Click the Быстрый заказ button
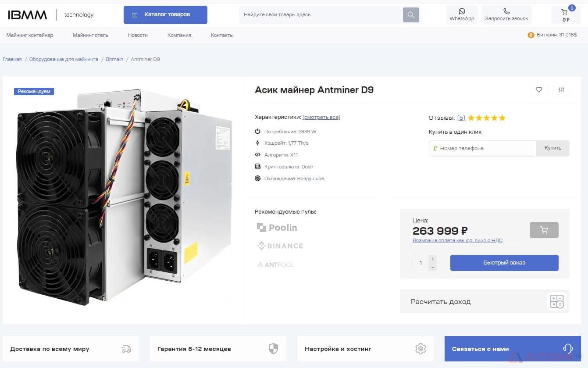This screenshot has height=368, width=588. coord(504,263)
